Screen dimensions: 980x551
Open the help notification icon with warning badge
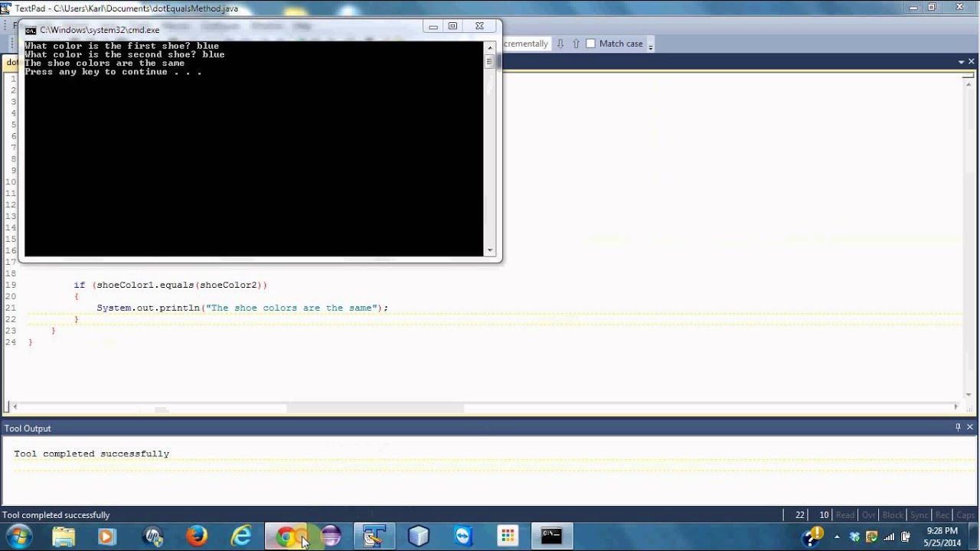[812, 536]
